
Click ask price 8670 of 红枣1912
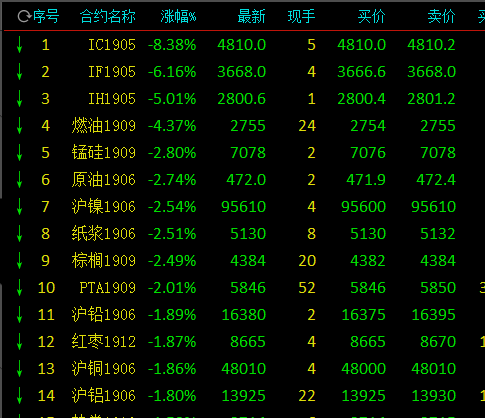click(x=438, y=342)
